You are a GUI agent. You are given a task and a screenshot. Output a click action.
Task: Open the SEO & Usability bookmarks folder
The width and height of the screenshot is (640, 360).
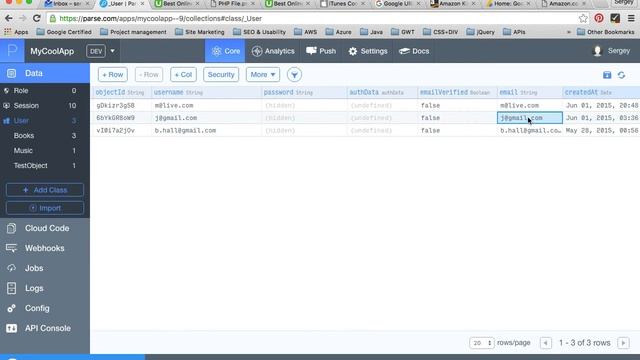259,32
